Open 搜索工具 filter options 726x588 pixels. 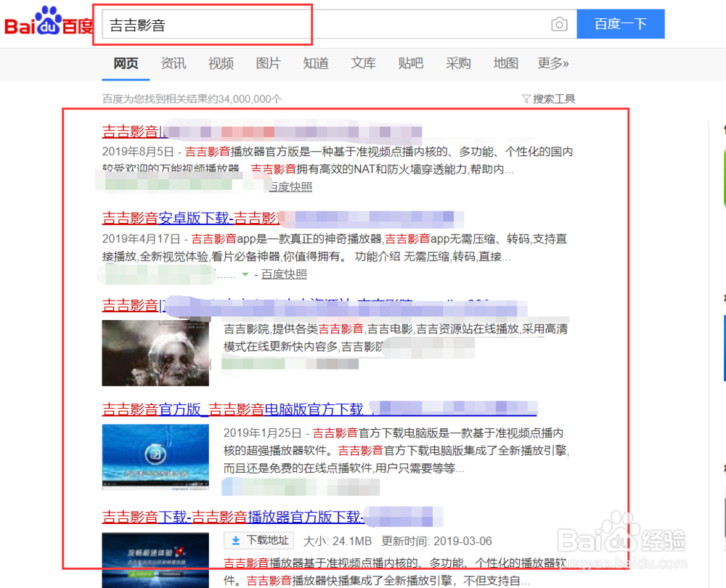(554, 99)
